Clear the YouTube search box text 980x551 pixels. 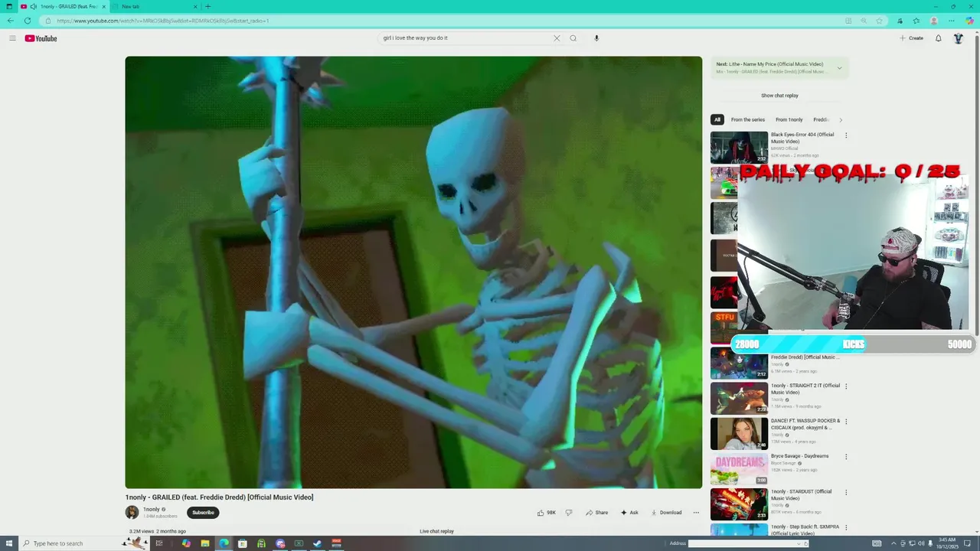(557, 38)
